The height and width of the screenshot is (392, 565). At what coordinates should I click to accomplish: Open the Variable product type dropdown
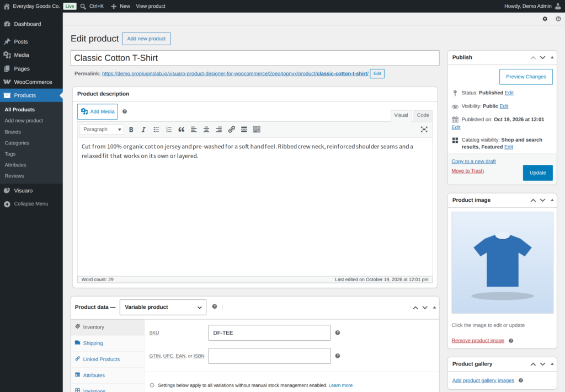point(163,307)
